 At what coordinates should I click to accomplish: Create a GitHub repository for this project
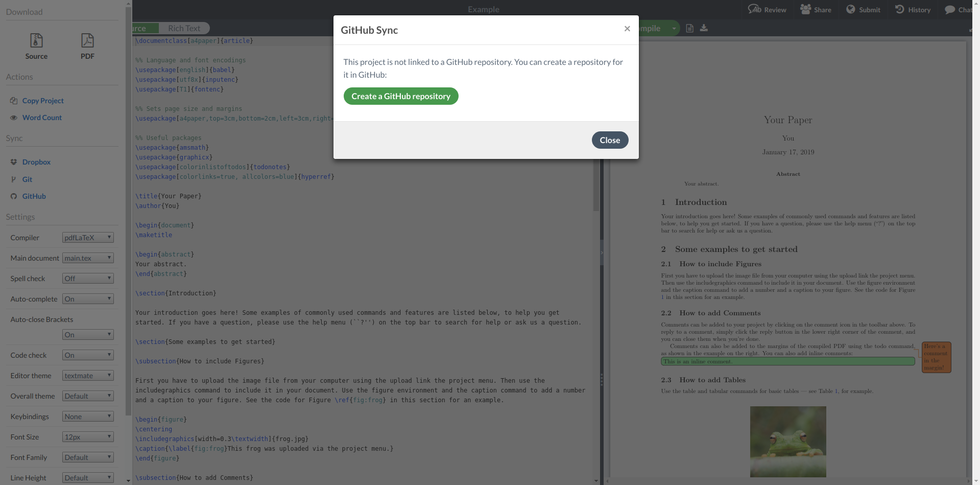(x=400, y=96)
